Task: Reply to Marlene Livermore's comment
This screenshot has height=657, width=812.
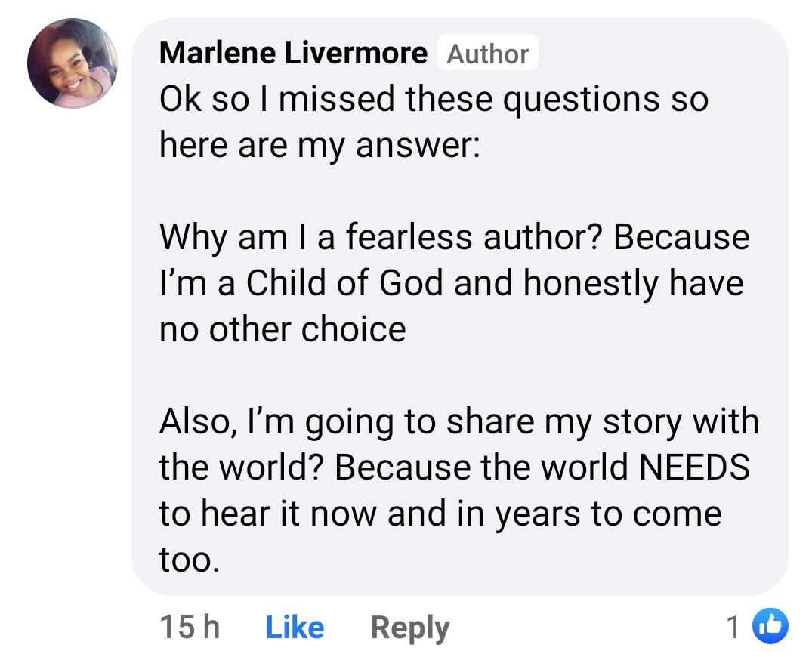Action: (x=410, y=628)
